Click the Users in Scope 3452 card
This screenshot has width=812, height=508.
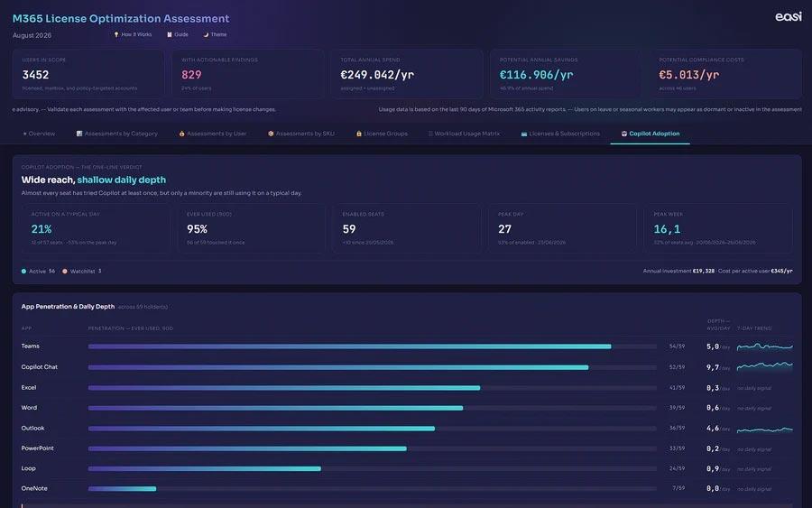(88, 74)
